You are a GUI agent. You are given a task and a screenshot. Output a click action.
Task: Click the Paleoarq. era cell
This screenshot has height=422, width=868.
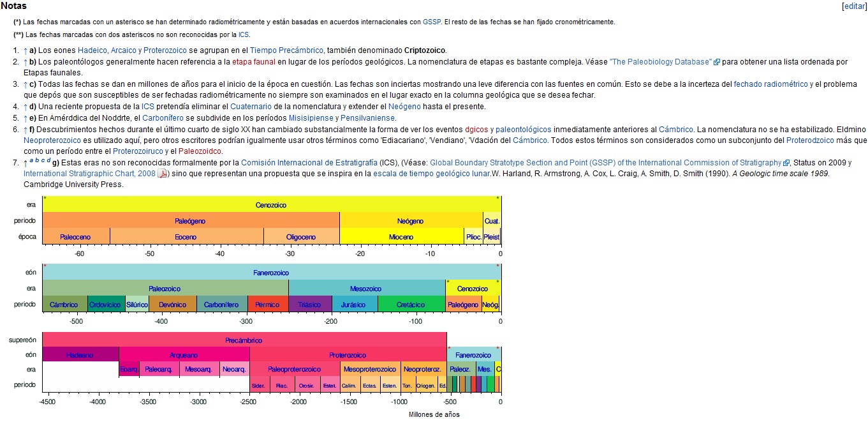tap(159, 369)
